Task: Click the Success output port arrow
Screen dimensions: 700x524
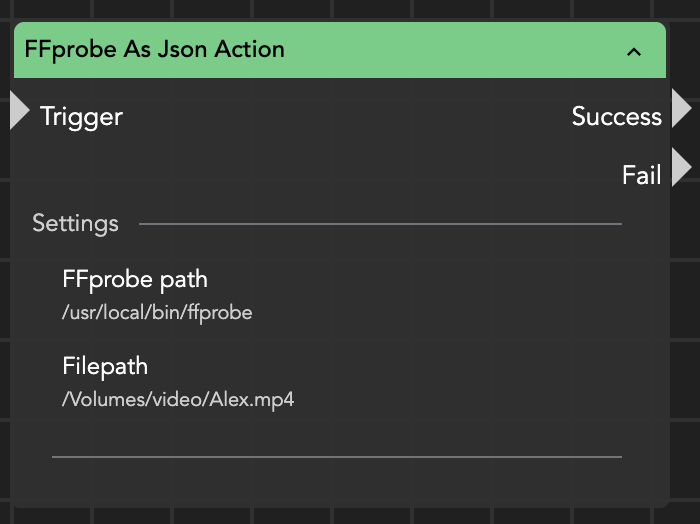Action: click(x=681, y=108)
